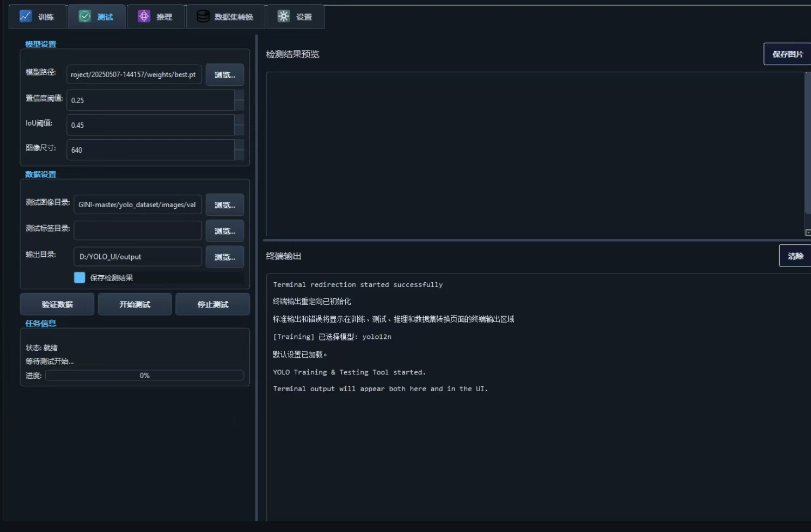This screenshot has width=811, height=532.
Task: Click the empty 测试标签目录 field
Action: (x=138, y=230)
